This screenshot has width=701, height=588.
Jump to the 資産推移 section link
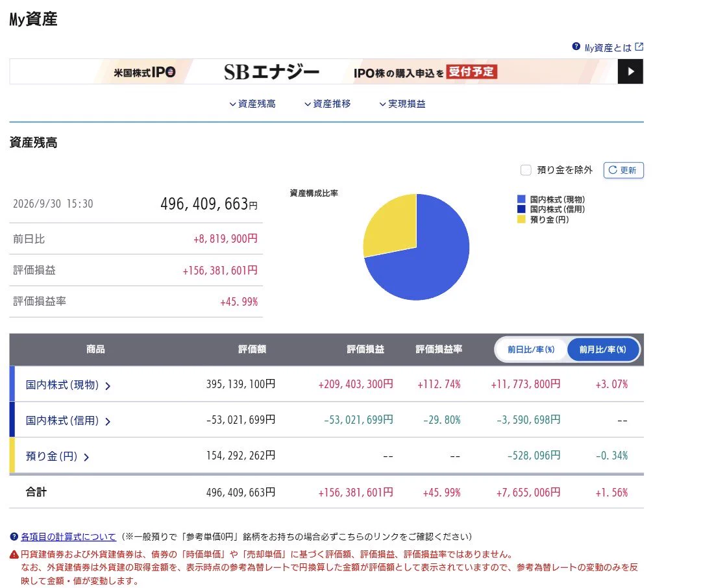(332, 104)
